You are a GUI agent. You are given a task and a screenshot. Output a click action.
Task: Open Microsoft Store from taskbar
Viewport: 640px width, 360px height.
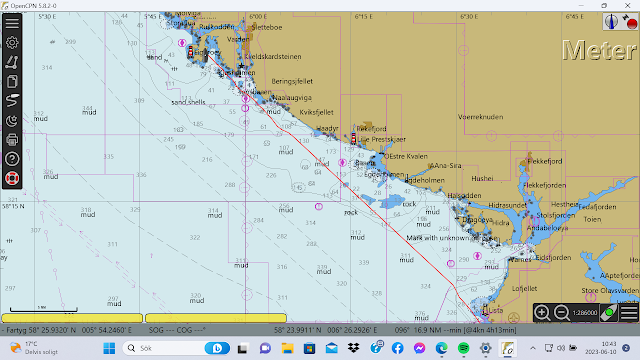(x=309, y=348)
